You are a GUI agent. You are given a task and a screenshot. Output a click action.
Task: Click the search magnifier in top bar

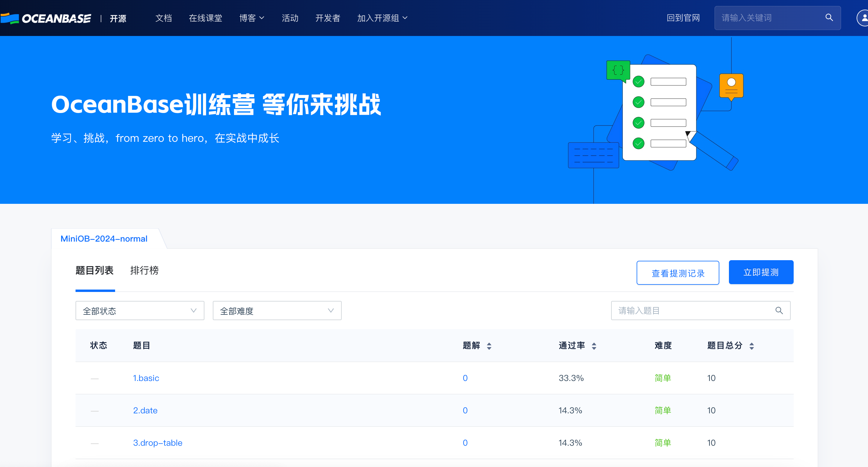pos(829,17)
